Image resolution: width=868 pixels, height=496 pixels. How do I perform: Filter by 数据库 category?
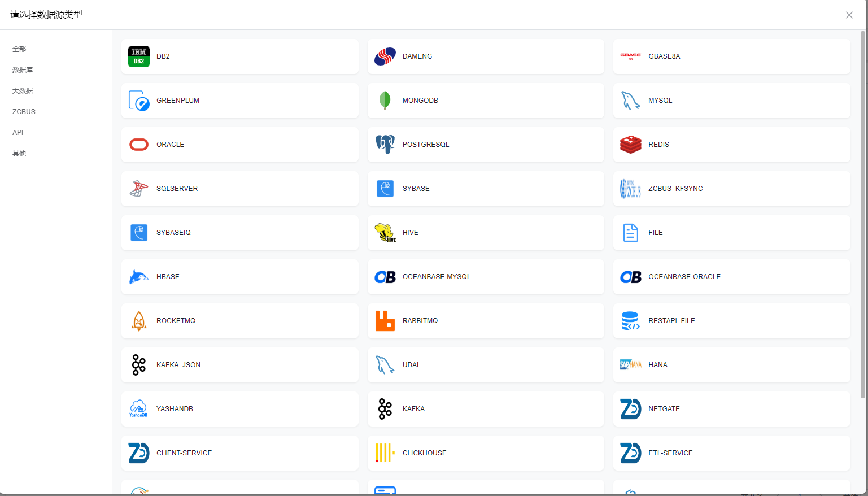(23, 70)
